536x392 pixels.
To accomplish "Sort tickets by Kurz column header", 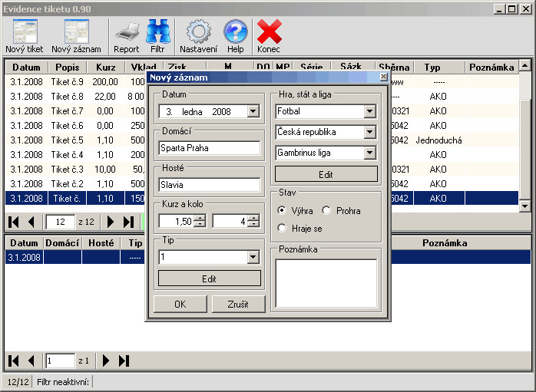I will point(106,68).
